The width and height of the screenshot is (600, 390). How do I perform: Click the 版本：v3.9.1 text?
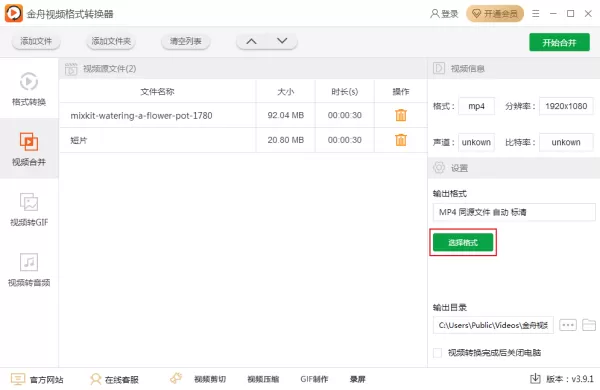point(570,379)
